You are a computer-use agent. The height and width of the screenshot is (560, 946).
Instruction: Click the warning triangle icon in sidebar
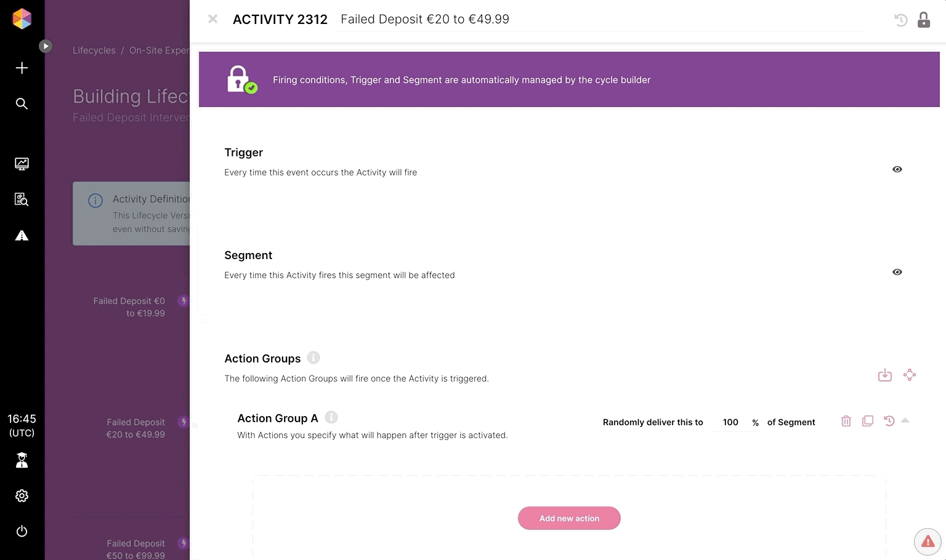click(22, 236)
